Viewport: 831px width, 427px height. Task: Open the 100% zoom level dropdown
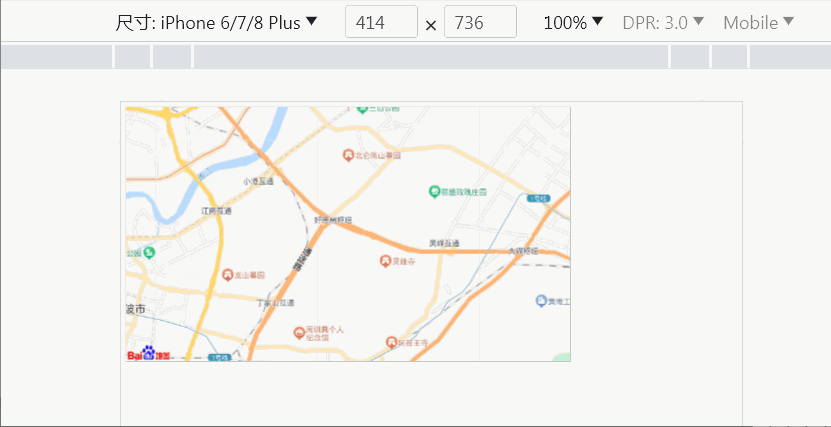(x=573, y=23)
